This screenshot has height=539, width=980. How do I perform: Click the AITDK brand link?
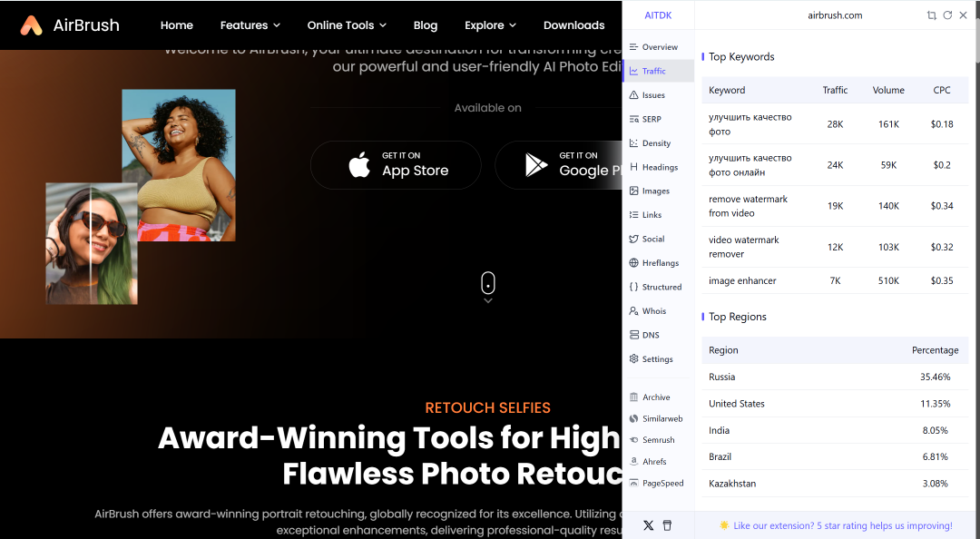[x=658, y=15]
